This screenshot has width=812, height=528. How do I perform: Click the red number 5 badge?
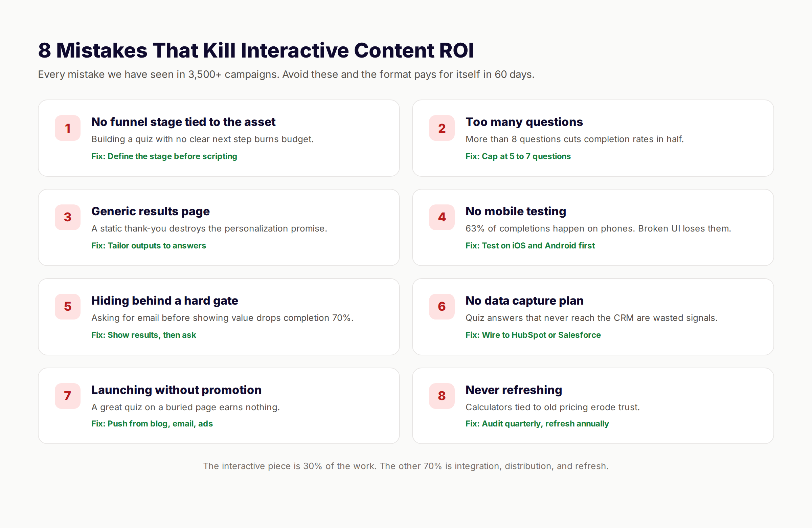pyautogui.click(x=68, y=307)
